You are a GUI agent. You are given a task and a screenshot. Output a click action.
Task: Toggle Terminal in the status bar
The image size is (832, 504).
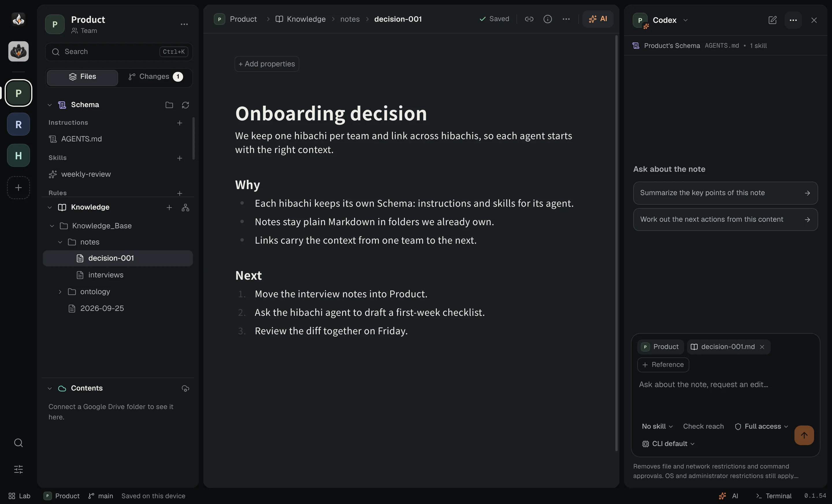coord(774,496)
